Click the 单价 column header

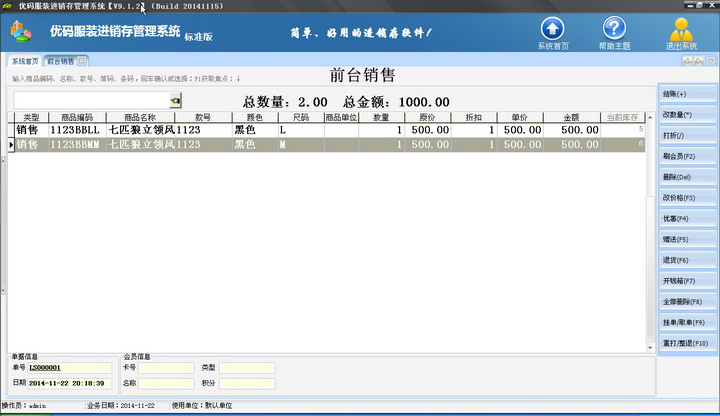(520, 118)
